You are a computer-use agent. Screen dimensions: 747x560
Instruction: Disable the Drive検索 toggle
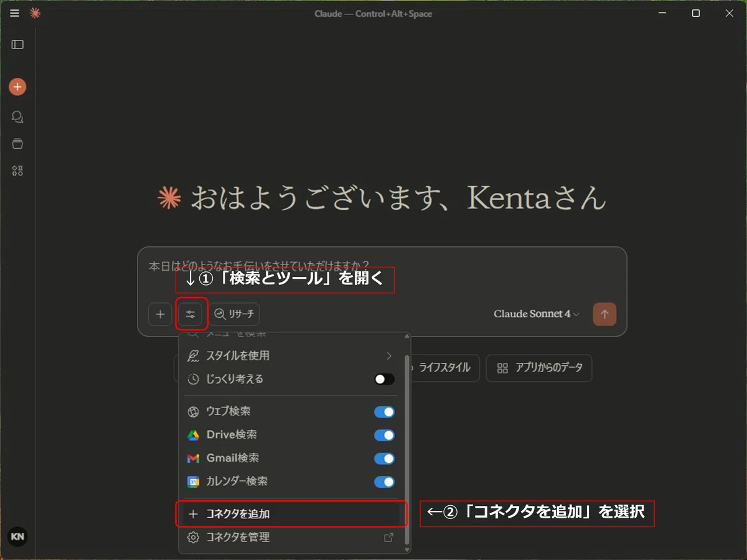(384, 435)
